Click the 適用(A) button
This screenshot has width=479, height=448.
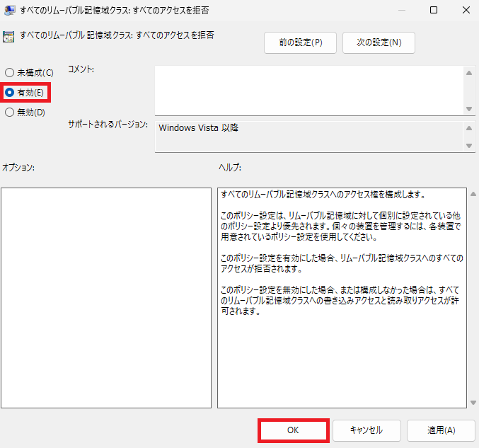click(x=441, y=430)
